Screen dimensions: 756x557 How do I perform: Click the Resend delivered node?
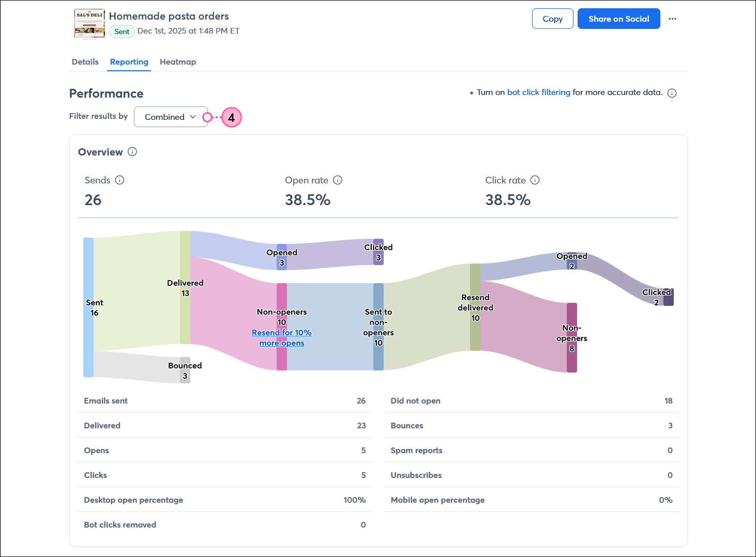coord(475,307)
